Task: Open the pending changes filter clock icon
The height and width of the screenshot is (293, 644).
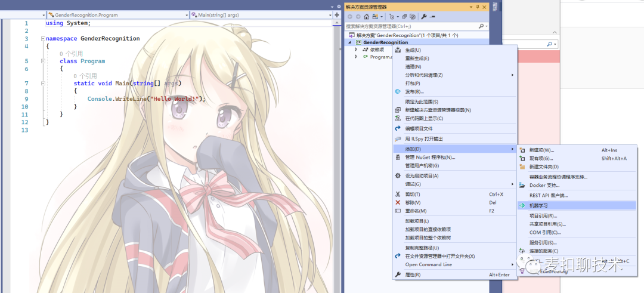Action: tap(392, 17)
